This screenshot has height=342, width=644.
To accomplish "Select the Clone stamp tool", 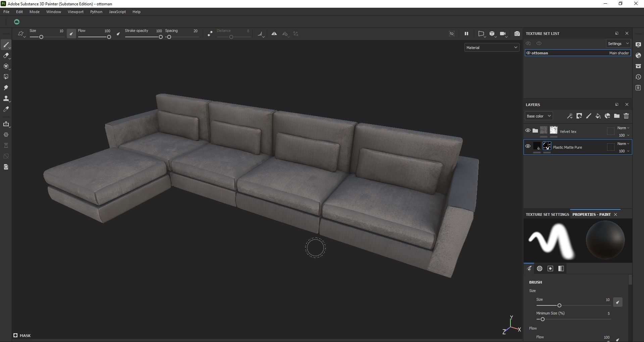I will (6, 98).
